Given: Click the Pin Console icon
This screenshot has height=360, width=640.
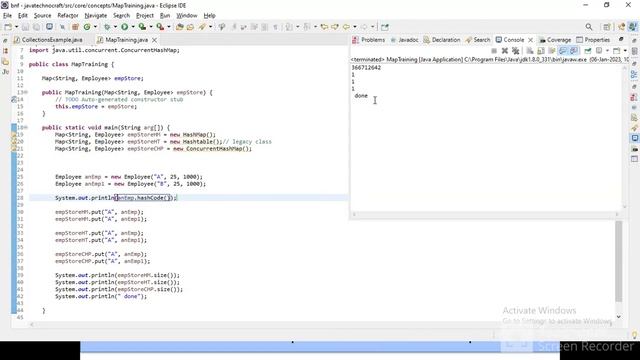Looking at the screenshot, I should (x=588, y=51).
